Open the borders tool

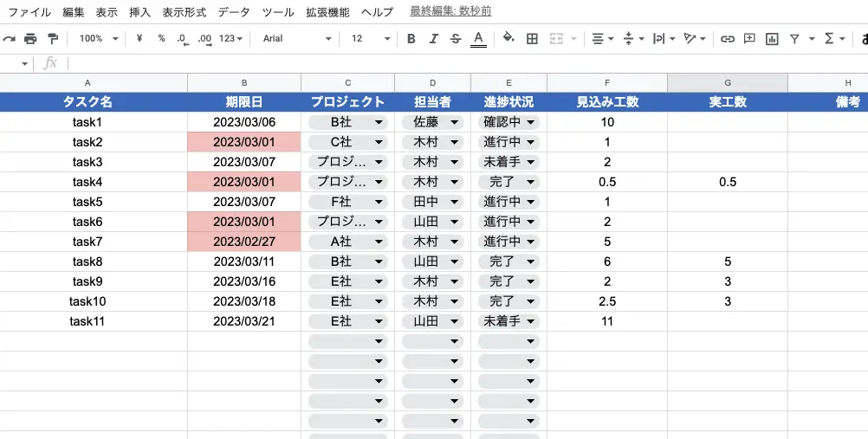pos(532,39)
